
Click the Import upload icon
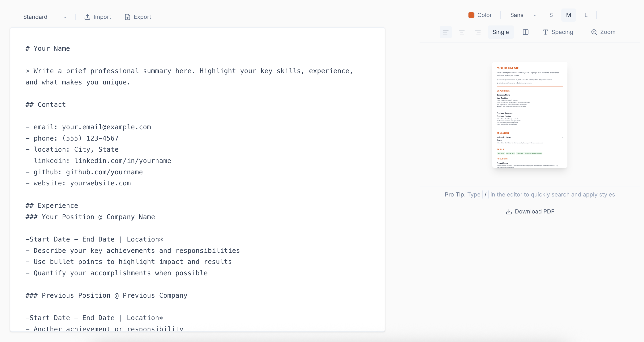pos(87,17)
